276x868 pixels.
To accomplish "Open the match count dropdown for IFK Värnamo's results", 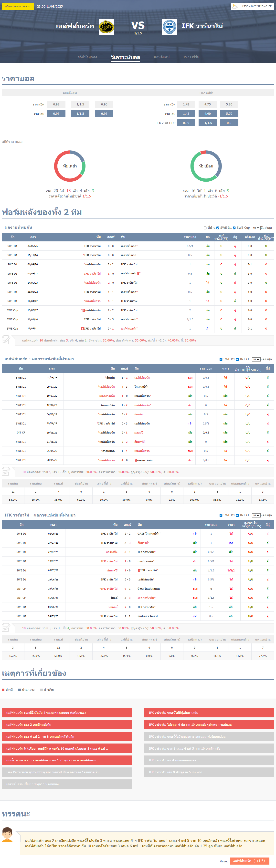I will pyautogui.click(x=256, y=515).
